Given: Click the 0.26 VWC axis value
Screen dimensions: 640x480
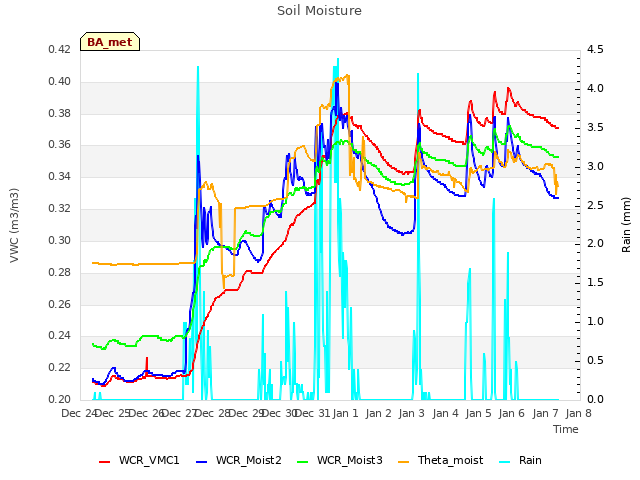Looking at the screenshot, I should click(60, 304).
